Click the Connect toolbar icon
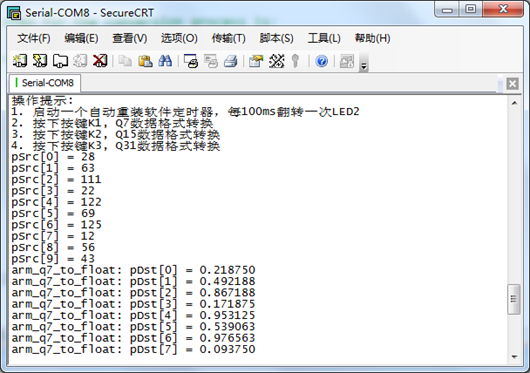The width and height of the screenshot is (530, 373). pos(20,61)
